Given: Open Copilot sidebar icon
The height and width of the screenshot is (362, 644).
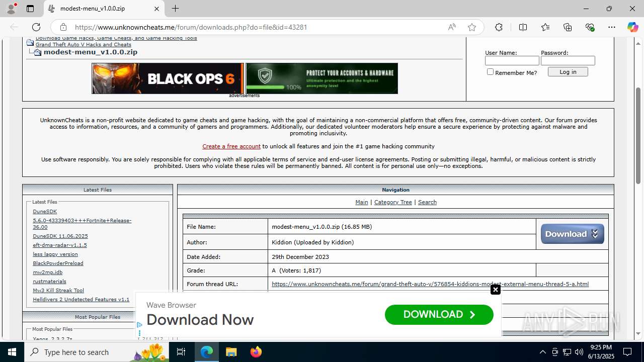Looking at the screenshot, I should click(x=632, y=27).
